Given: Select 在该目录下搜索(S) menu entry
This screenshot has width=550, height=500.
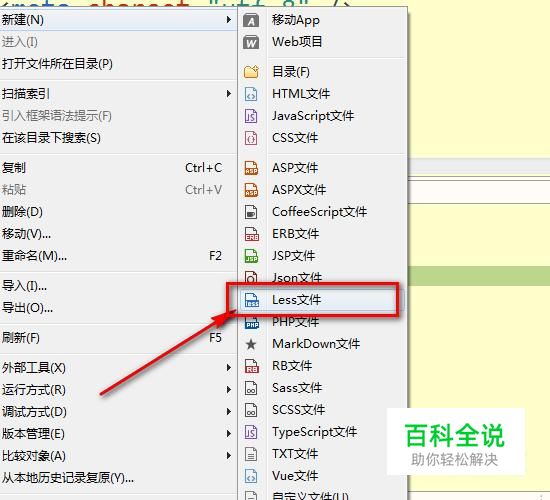Looking at the screenshot, I should (118, 138).
